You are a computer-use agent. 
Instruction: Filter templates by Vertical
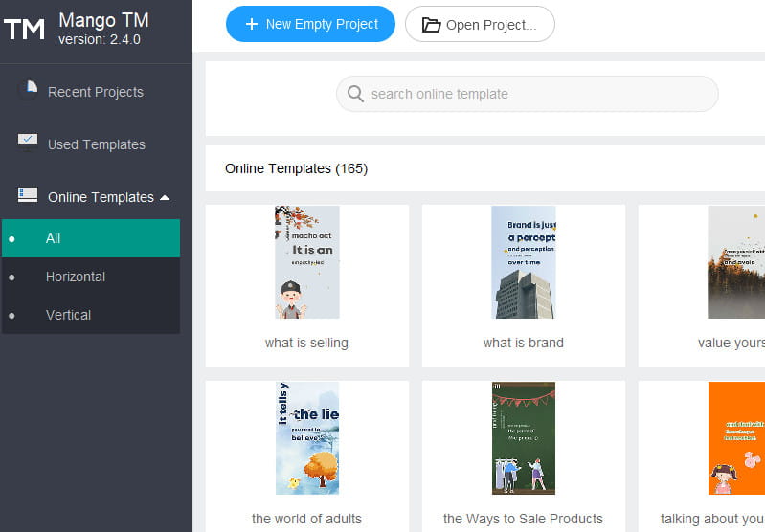click(91, 315)
